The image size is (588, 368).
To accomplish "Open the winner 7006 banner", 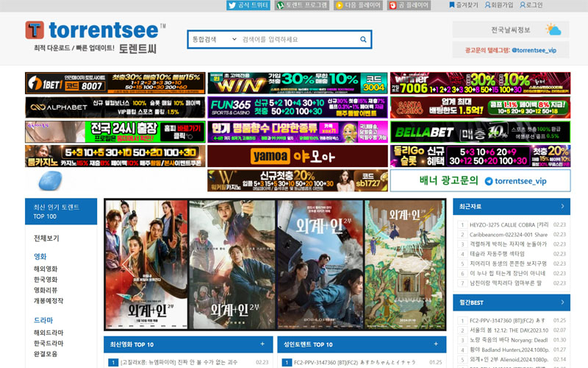I will [x=481, y=83].
